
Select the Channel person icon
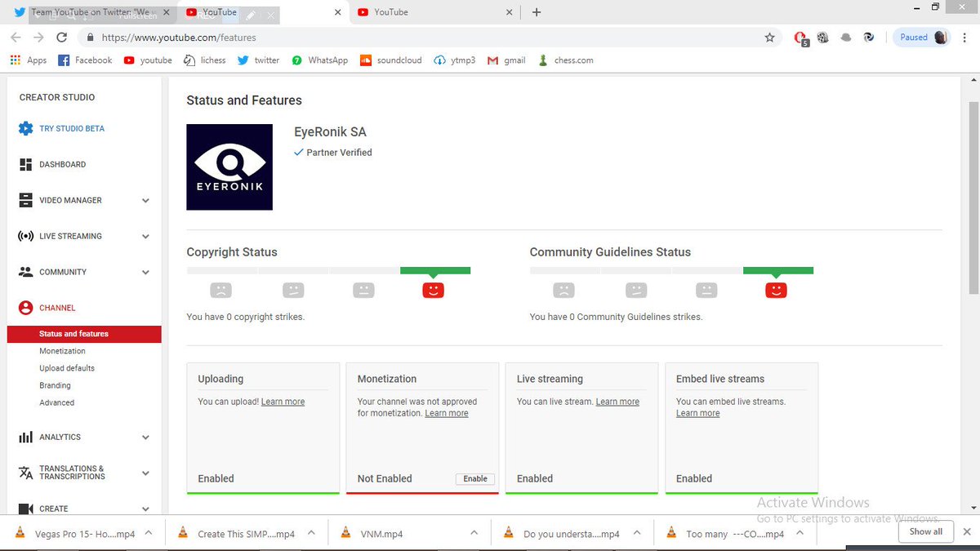pos(25,308)
